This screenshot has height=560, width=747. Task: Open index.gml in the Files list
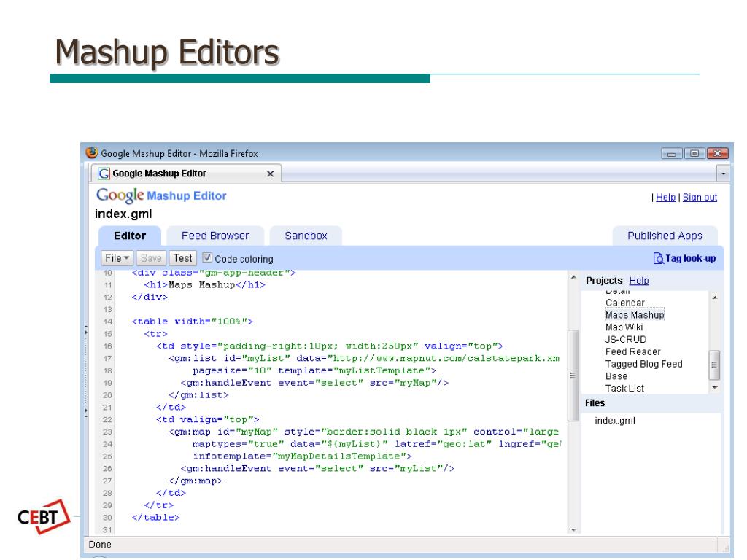tap(614, 421)
